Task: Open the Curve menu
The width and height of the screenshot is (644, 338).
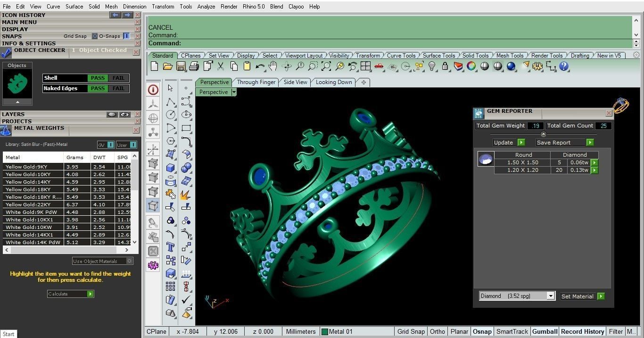Action: click(53, 7)
